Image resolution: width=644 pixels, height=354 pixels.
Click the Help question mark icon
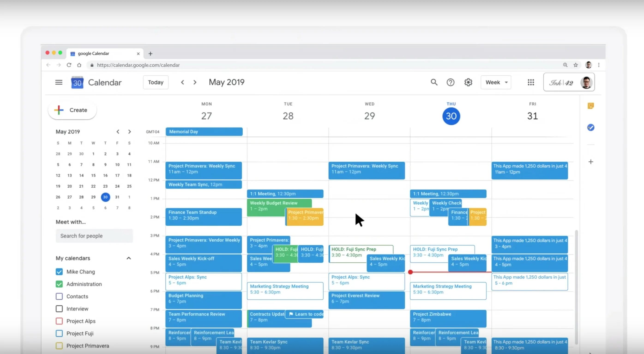pos(451,82)
